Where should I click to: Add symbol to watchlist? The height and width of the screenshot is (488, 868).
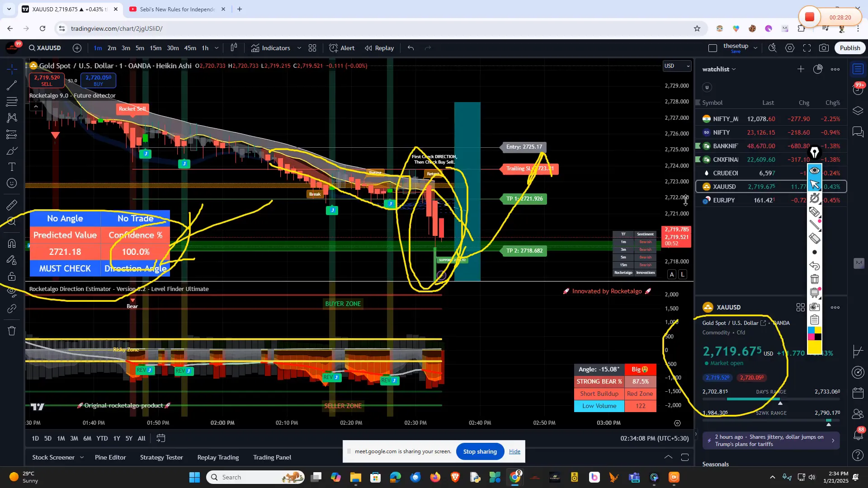click(x=801, y=69)
